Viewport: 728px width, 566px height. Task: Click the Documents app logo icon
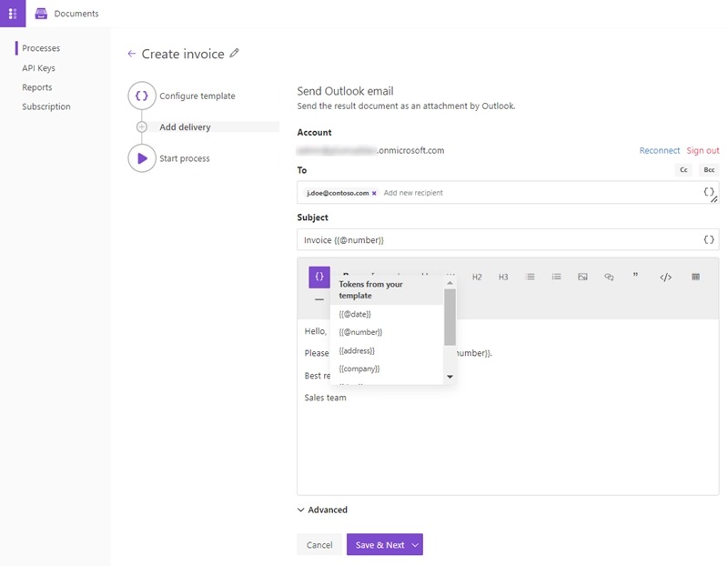point(41,14)
